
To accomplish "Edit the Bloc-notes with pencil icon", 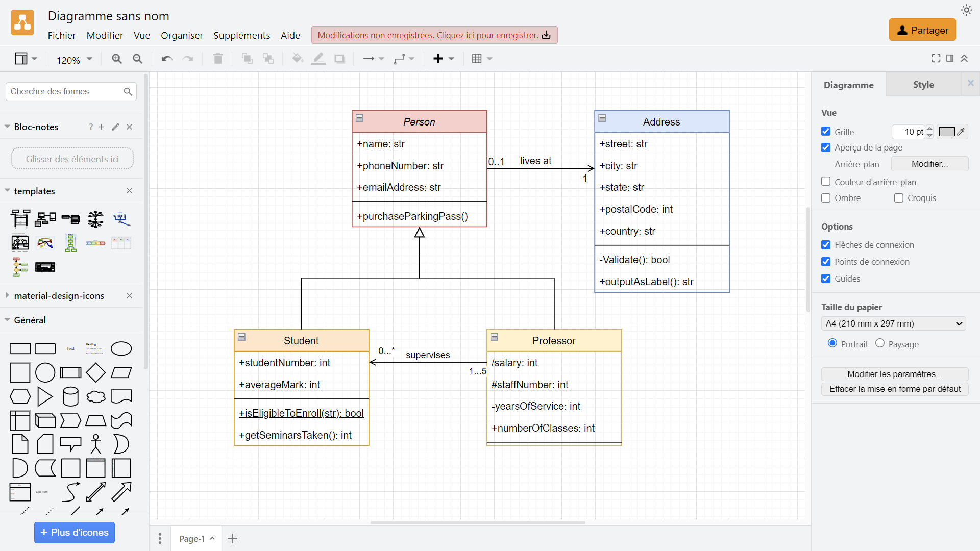I will [x=115, y=127].
